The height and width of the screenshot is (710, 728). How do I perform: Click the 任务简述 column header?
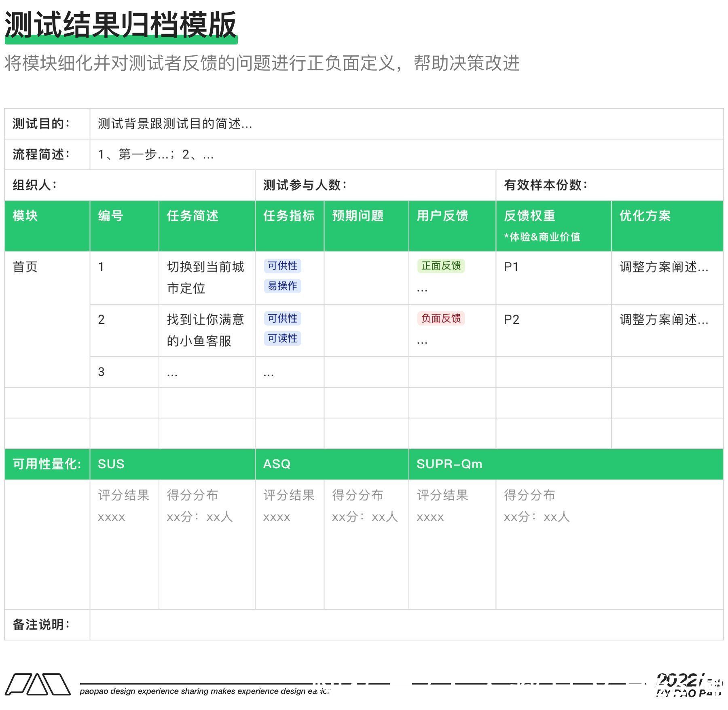[x=207, y=226]
